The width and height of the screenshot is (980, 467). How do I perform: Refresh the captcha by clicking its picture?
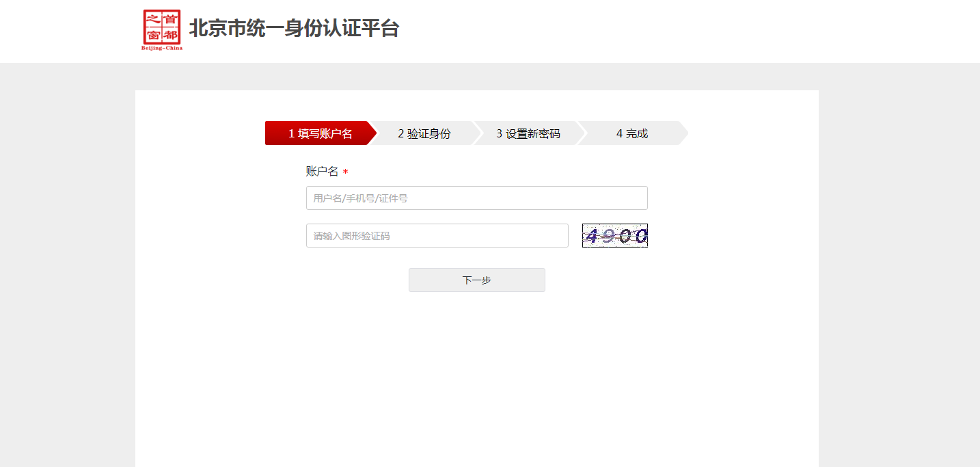(x=614, y=235)
